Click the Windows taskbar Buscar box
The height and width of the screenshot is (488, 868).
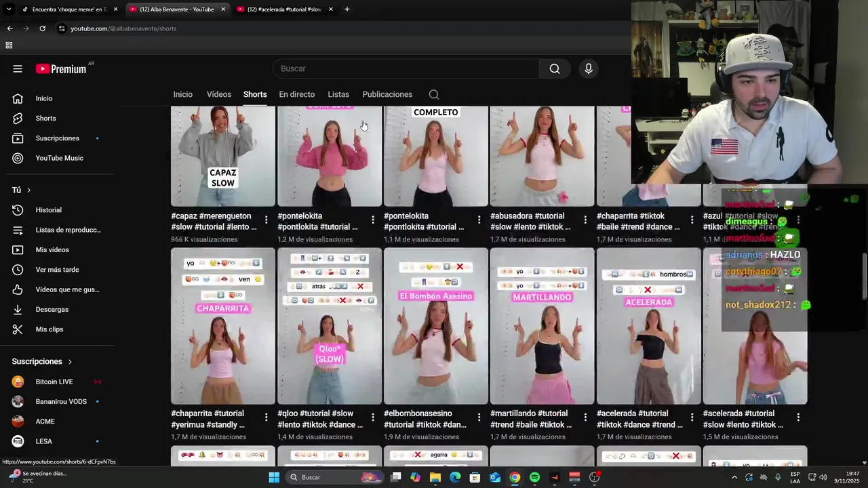pos(335,477)
